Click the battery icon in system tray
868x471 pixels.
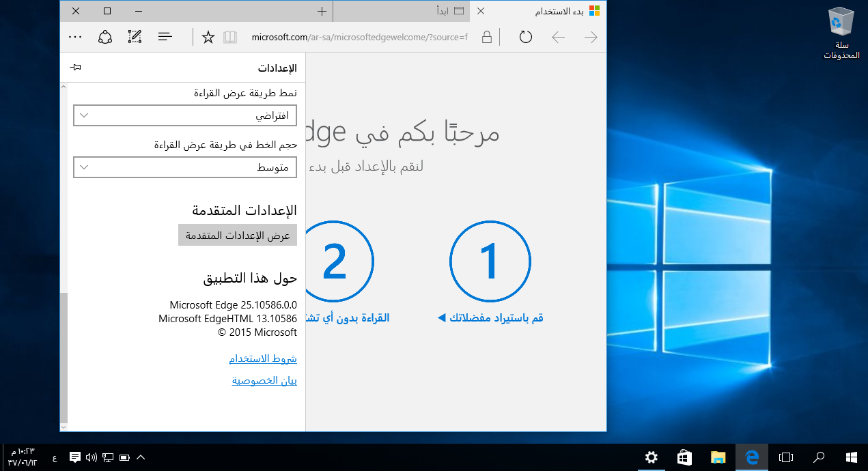124,457
